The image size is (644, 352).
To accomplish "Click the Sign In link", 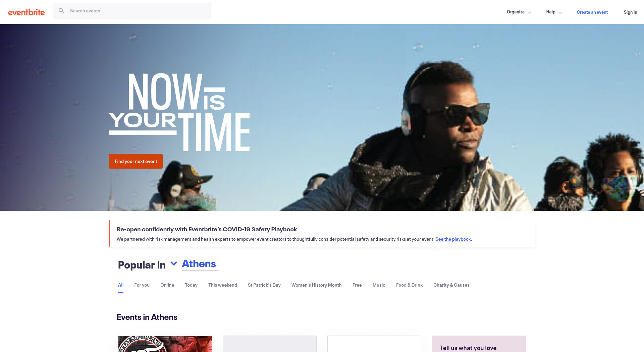I will point(630,12).
